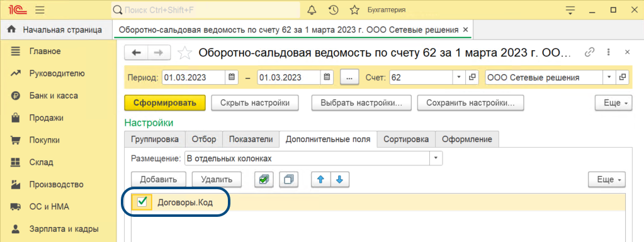Open the Склад section
644x242 pixels.
41,162
